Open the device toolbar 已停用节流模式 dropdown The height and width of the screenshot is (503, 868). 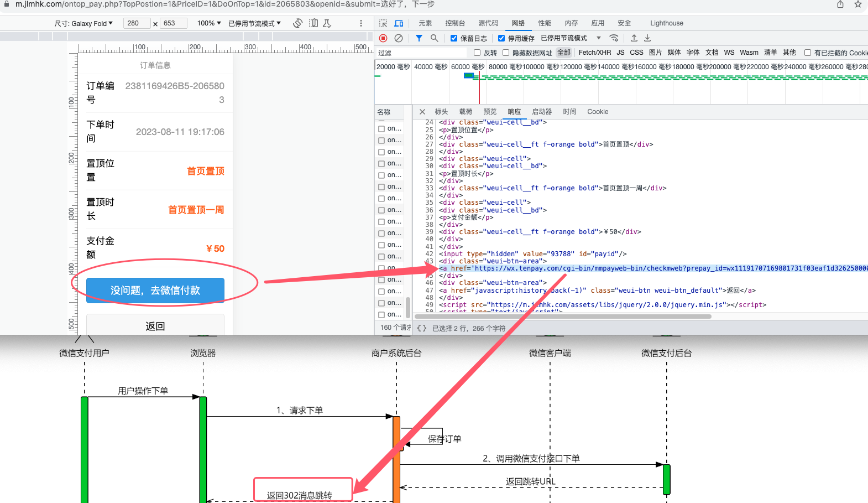(x=255, y=23)
